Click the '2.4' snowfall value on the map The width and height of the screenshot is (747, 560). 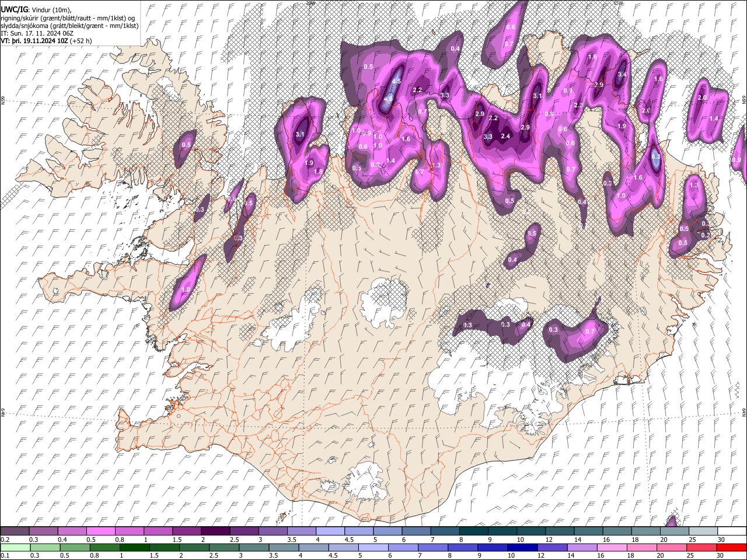506,136
